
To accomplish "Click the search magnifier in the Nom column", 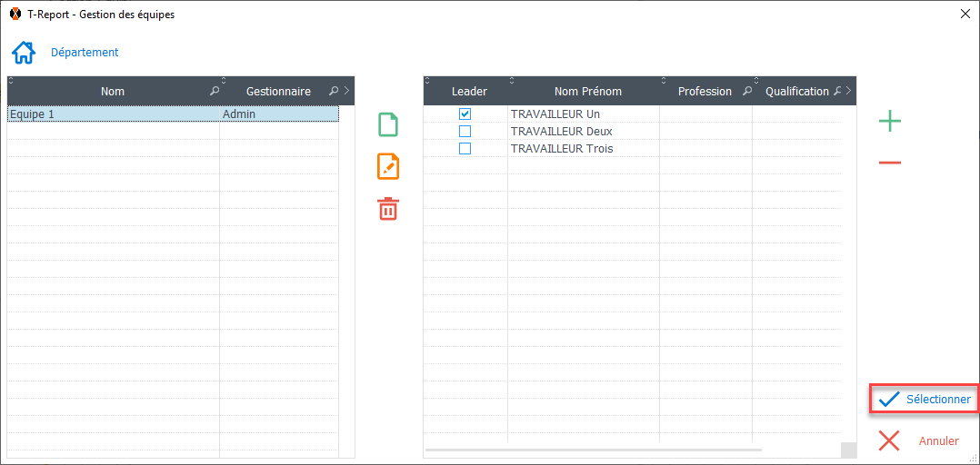I will (214, 92).
